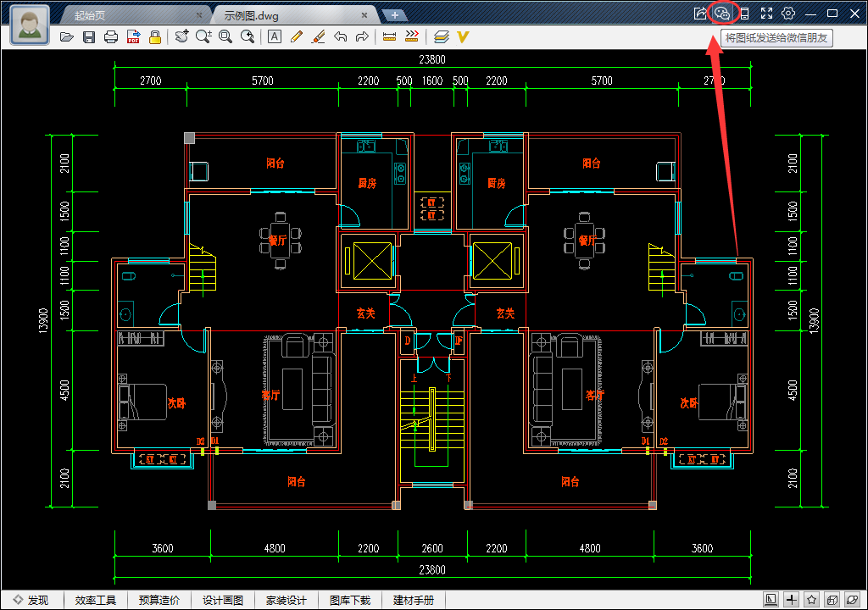The width and height of the screenshot is (868, 610).
Task: Click 图库下载 in bottom bar
Action: [350, 600]
